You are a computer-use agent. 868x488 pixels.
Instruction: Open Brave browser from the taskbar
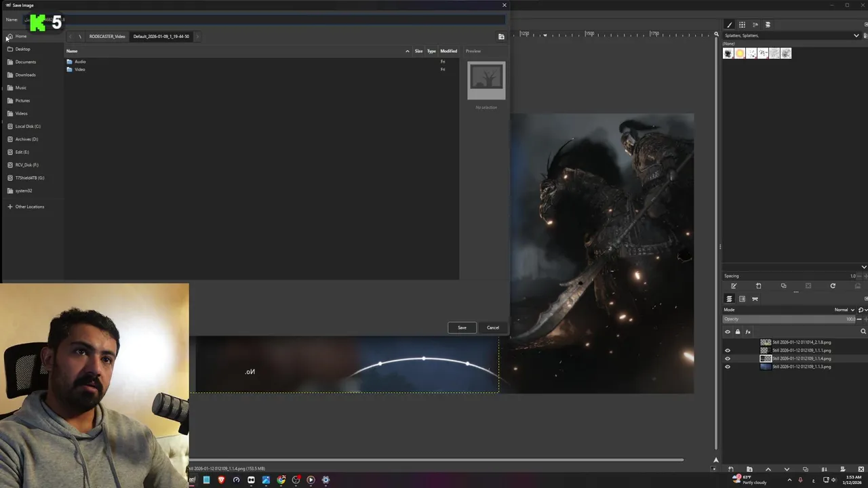[221, 480]
